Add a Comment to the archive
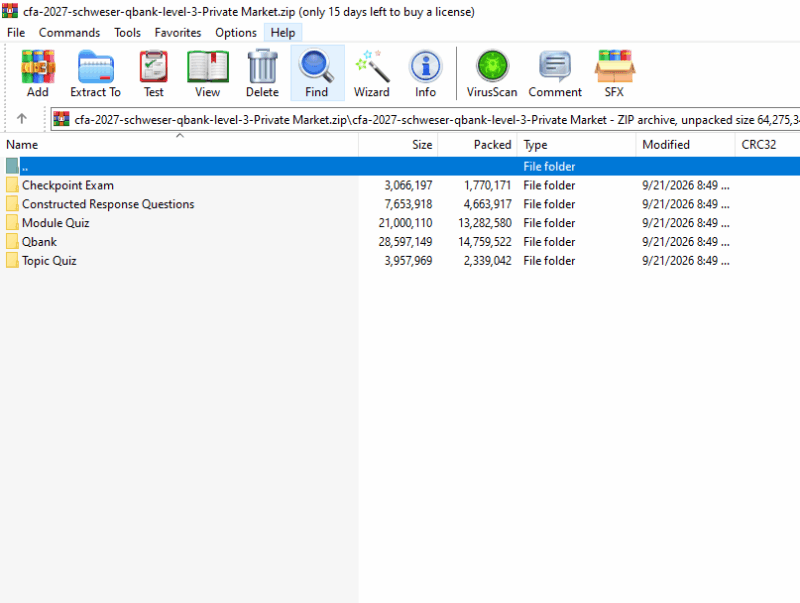The image size is (800, 603). point(555,73)
